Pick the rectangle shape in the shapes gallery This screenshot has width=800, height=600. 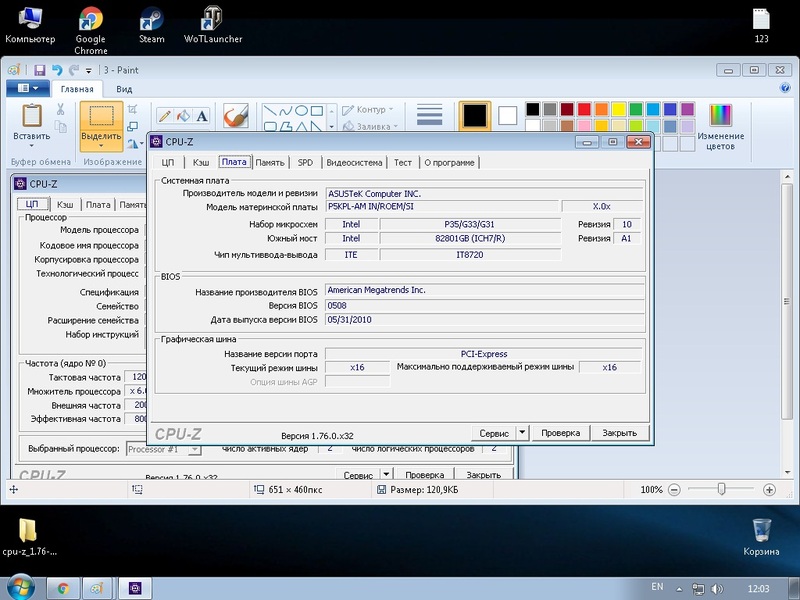(317, 110)
